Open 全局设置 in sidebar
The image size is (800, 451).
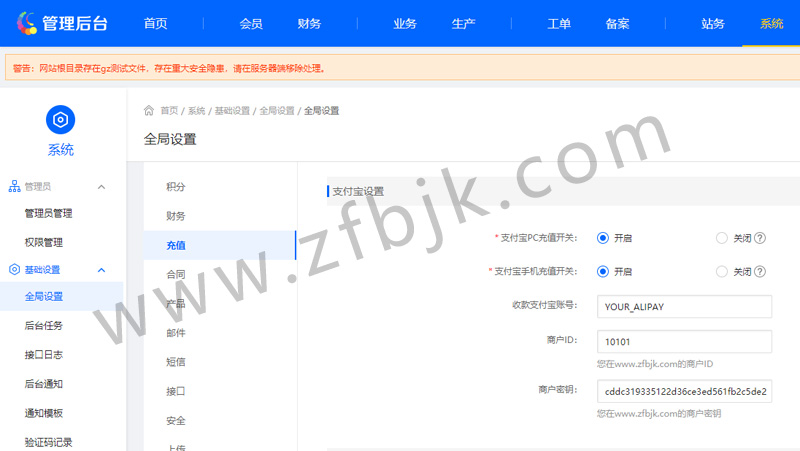(62, 296)
